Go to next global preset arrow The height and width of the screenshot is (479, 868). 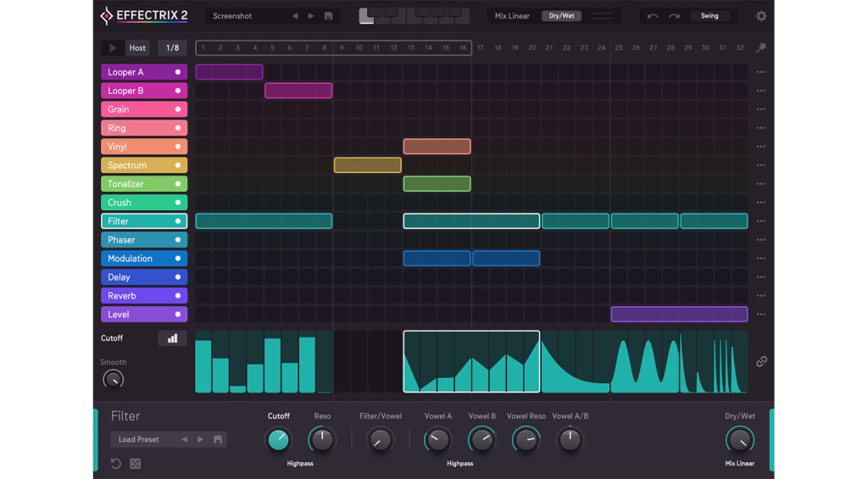311,16
